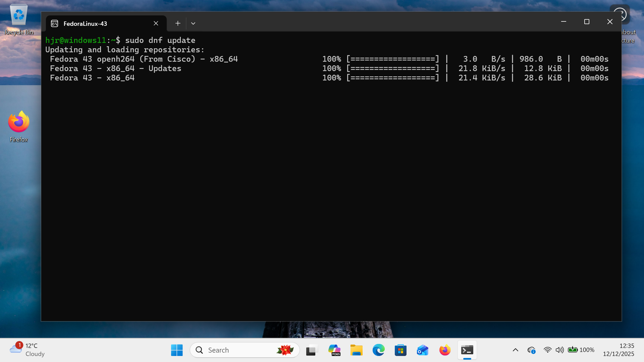Open Microsoft Store from the taskbar

tap(400, 350)
